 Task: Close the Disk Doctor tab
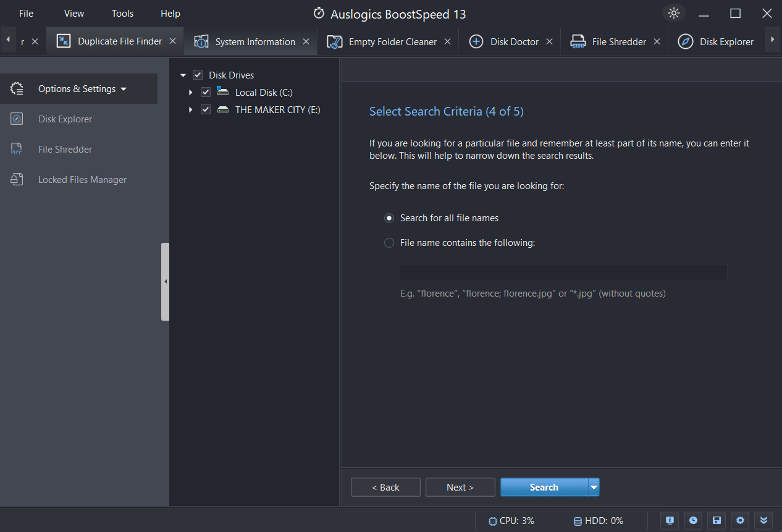pos(549,41)
